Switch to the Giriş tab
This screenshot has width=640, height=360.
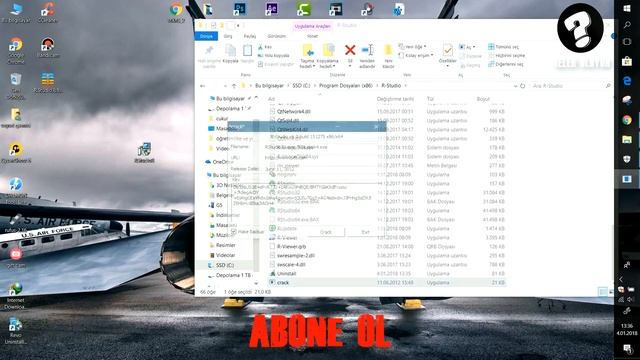tap(228, 36)
